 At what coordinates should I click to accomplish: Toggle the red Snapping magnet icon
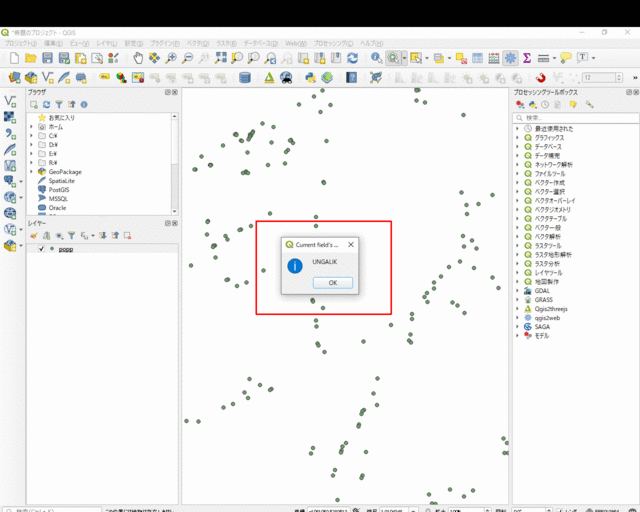[x=540, y=78]
